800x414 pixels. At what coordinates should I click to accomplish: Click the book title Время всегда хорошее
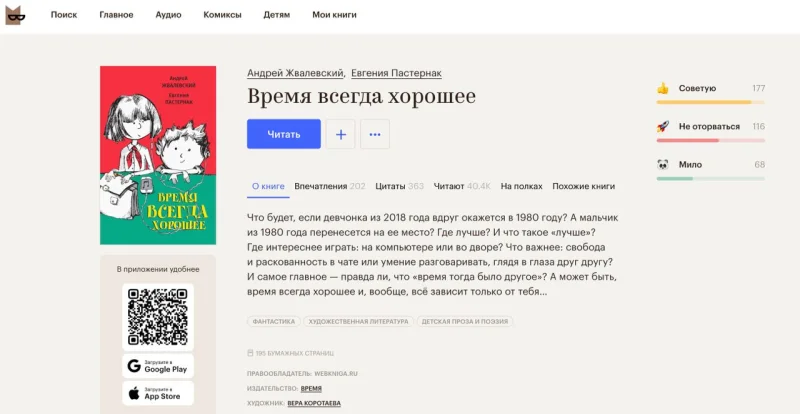pos(361,97)
